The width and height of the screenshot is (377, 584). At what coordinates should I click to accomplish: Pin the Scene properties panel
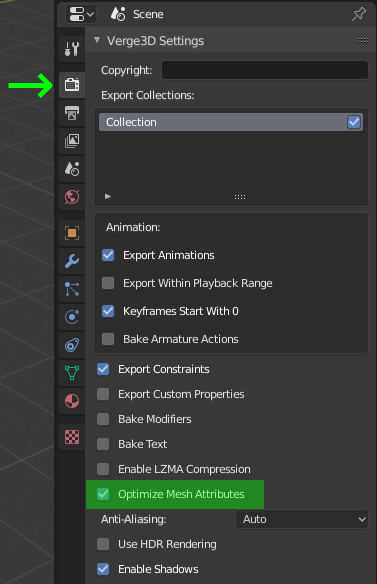[359, 14]
